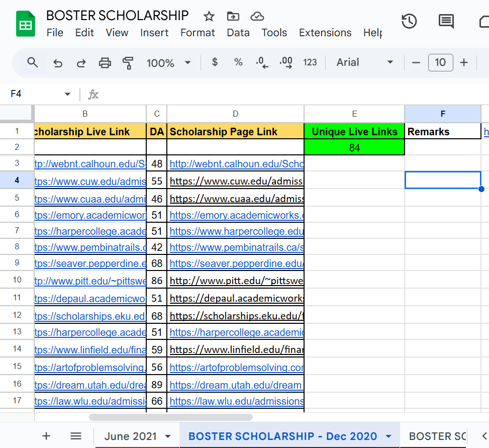This screenshot has width=489, height=448.
Task: Open the comments panel icon
Action: click(x=446, y=21)
